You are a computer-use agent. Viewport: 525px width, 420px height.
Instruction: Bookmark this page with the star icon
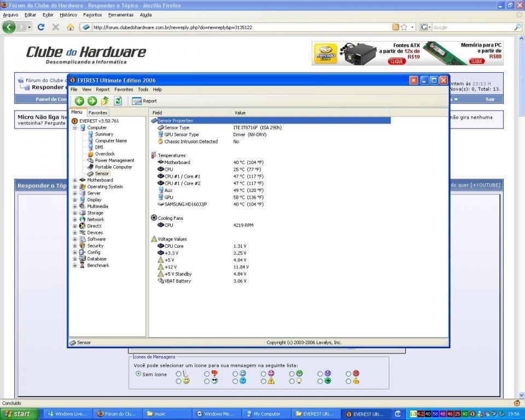404,27
